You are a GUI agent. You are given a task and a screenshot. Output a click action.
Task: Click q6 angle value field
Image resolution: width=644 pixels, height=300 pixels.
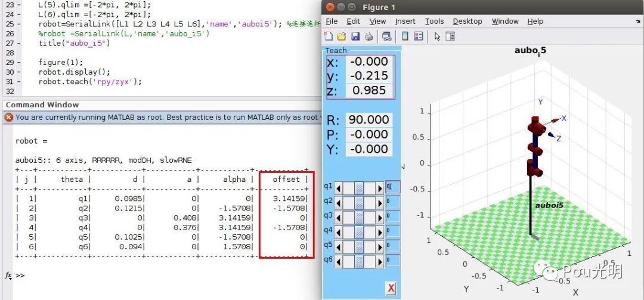coord(392,260)
